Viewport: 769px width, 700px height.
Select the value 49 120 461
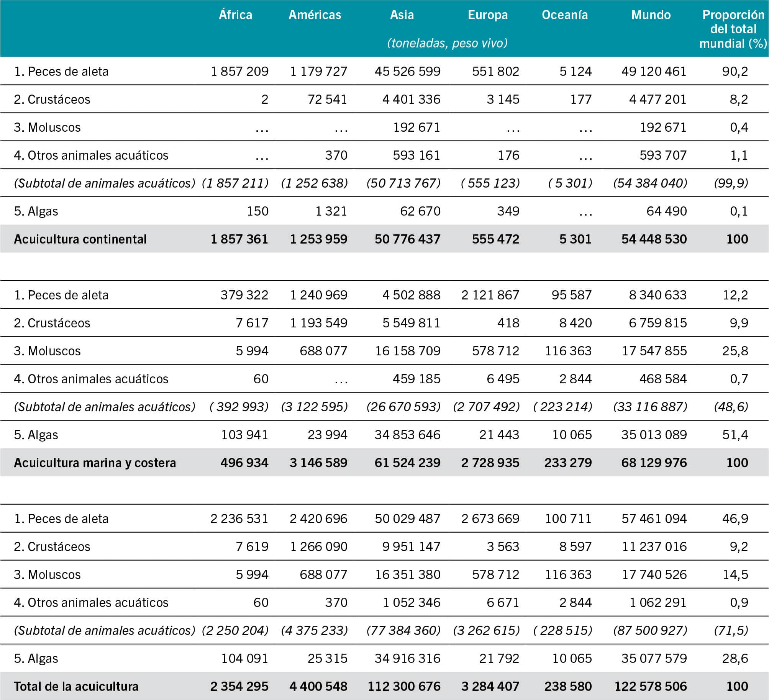[654, 71]
